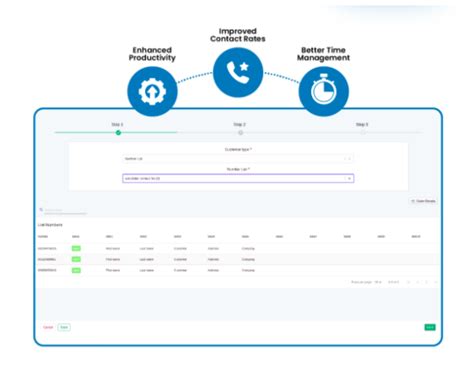The width and height of the screenshot is (474, 390).
Task: Click the Number List dropdown arrow
Action: pyautogui.click(x=349, y=179)
